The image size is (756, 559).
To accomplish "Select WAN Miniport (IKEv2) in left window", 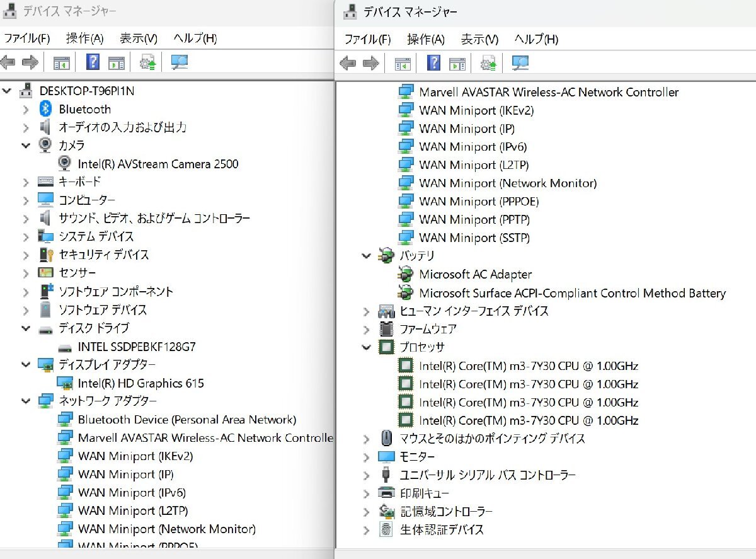I will [135, 456].
